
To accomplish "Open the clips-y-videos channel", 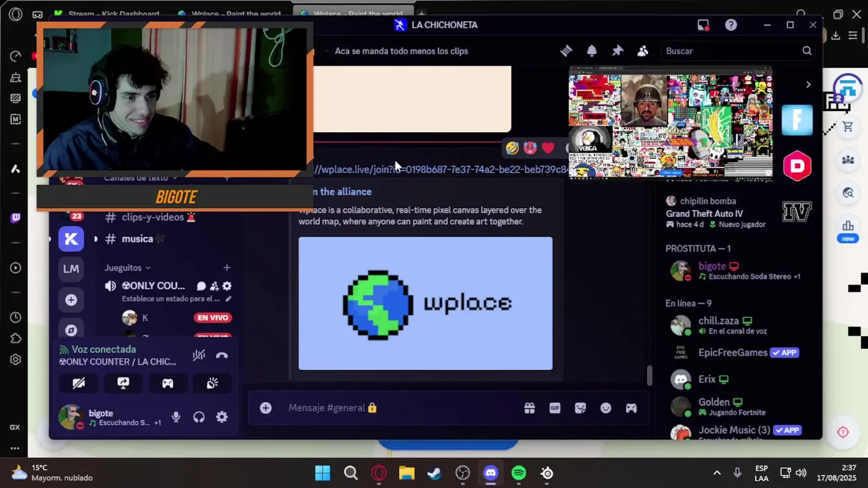I will 153,217.
